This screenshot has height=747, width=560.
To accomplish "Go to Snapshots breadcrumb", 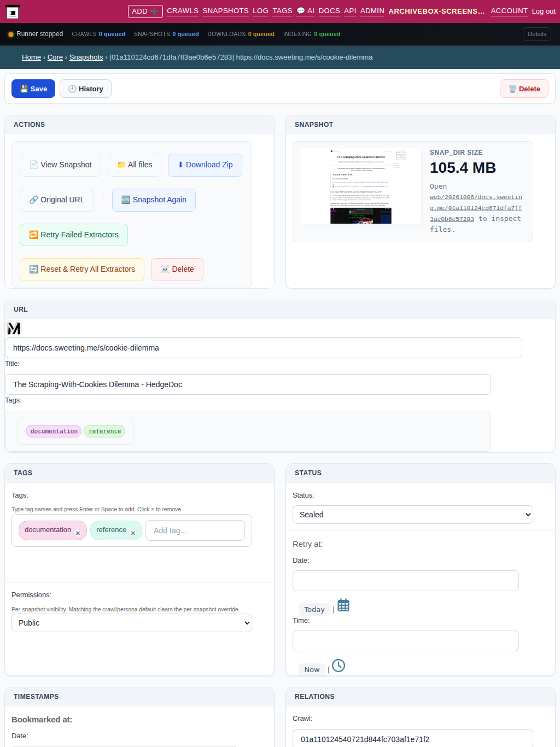I will (x=86, y=57).
